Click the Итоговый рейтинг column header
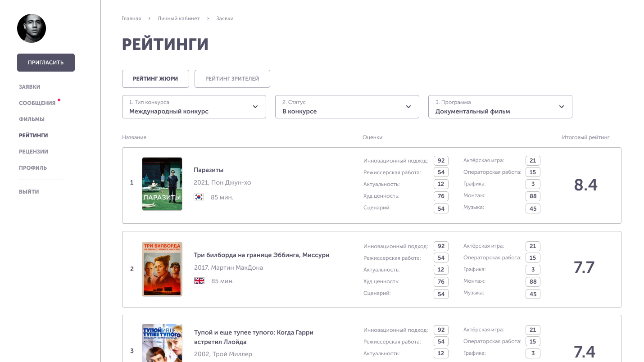Image resolution: width=644 pixels, height=362 pixels. tap(585, 137)
